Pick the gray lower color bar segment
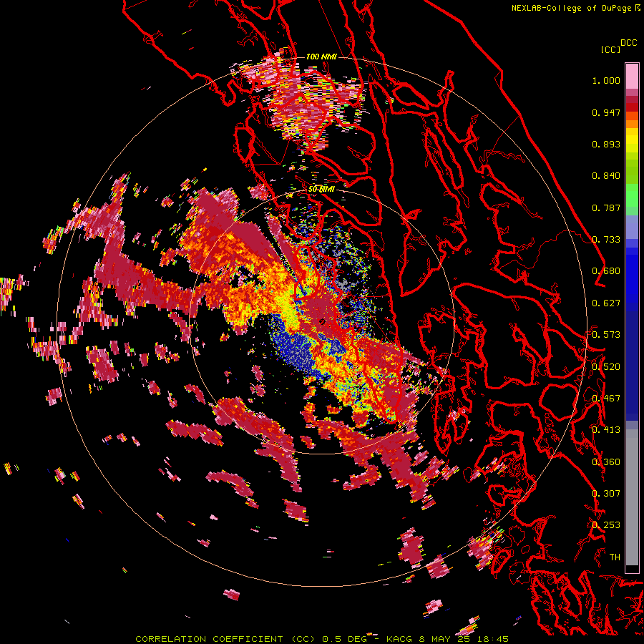644x644 pixels. pyautogui.click(x=632, y=497)
